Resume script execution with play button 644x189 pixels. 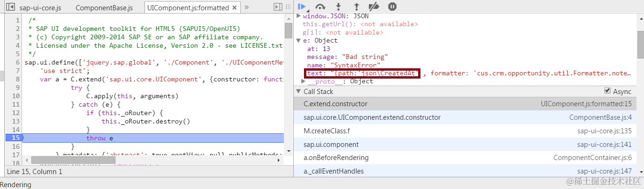[x=302, y=7]
